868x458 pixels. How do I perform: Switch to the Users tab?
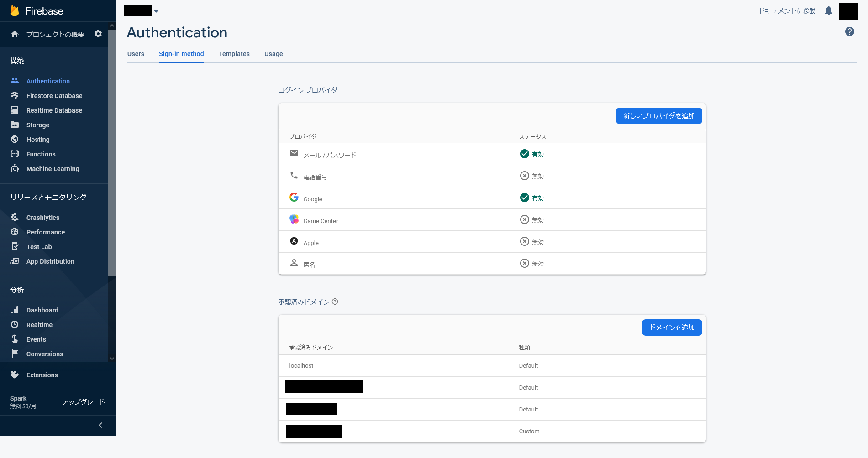tap(136, 54)
